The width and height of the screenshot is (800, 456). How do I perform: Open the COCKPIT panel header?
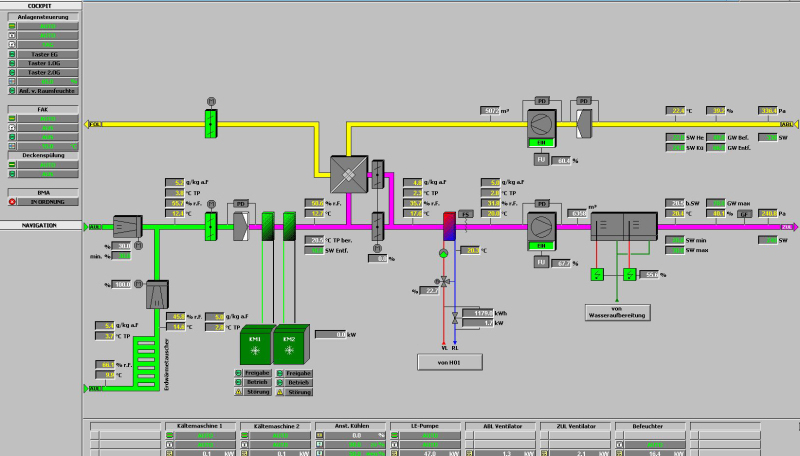[40, 6]
